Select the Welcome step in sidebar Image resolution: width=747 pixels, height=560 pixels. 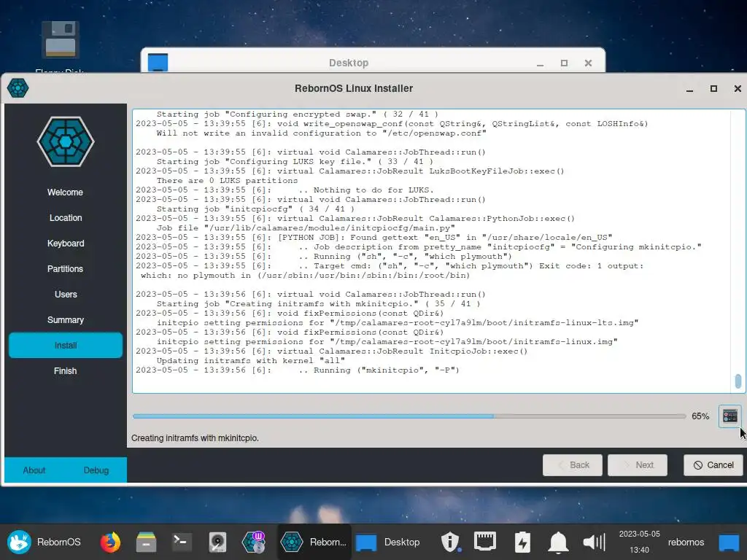(x=65, y=192)
